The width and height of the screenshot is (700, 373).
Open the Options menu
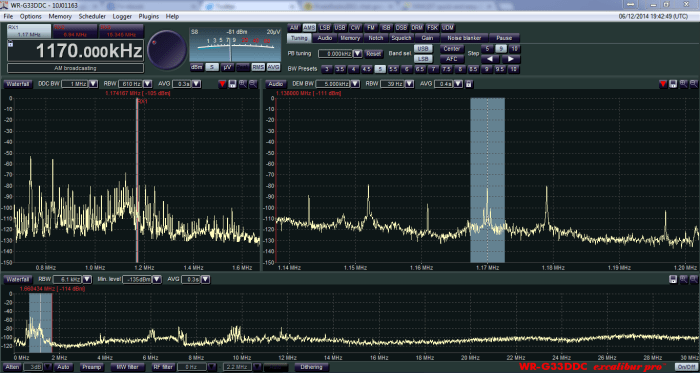31,17
